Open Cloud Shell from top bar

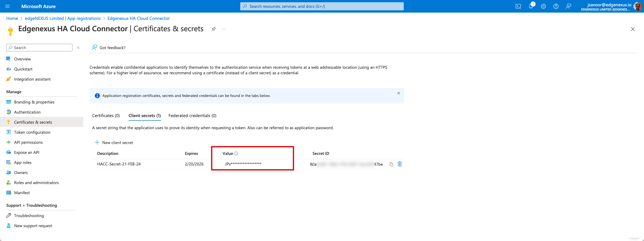click(x=518, y=6)
